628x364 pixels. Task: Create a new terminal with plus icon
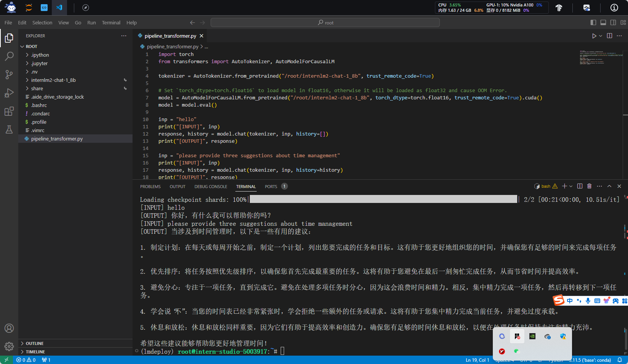tap(564, 186)
